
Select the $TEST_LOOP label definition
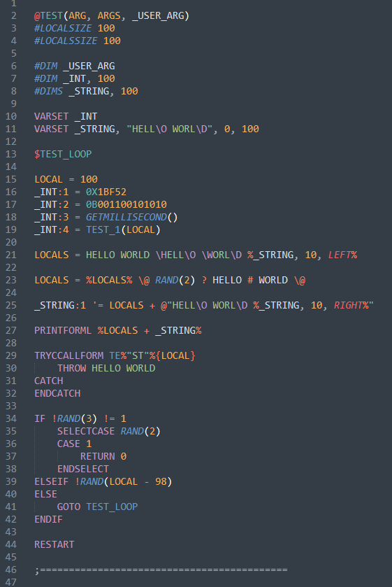coord(63,154)
